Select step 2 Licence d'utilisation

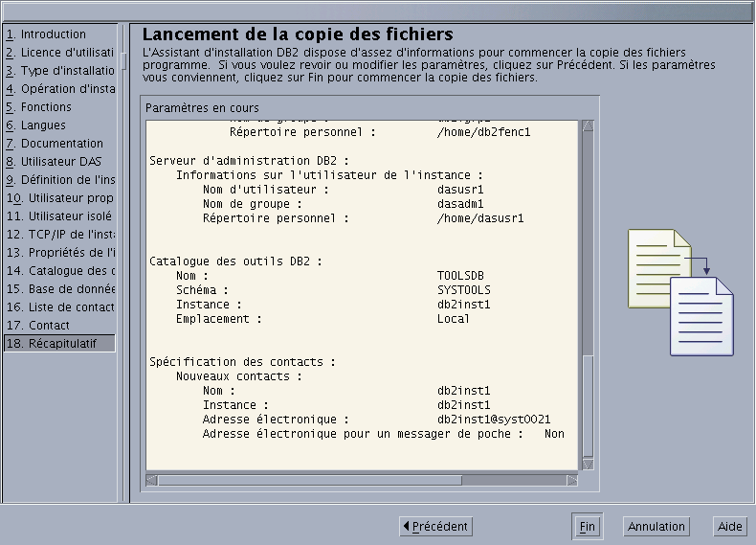[x=59, y=52]
